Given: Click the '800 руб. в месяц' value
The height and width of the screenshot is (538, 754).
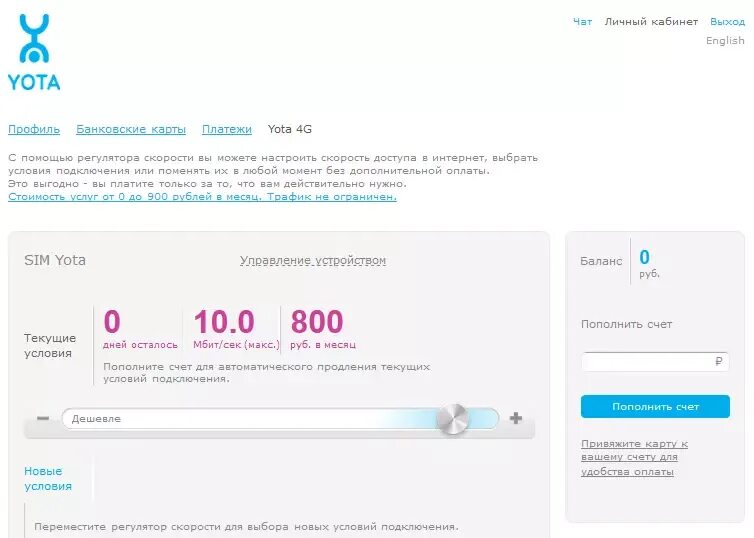Looking at the screenshot, I should [x=323, y=329].
